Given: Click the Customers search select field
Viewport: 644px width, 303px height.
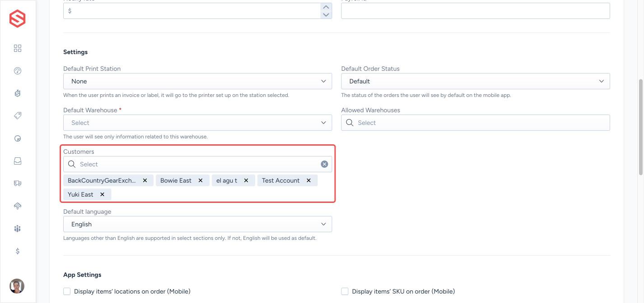Looking at the screenshot, I should pyautogui.click(x=197, y=164).
